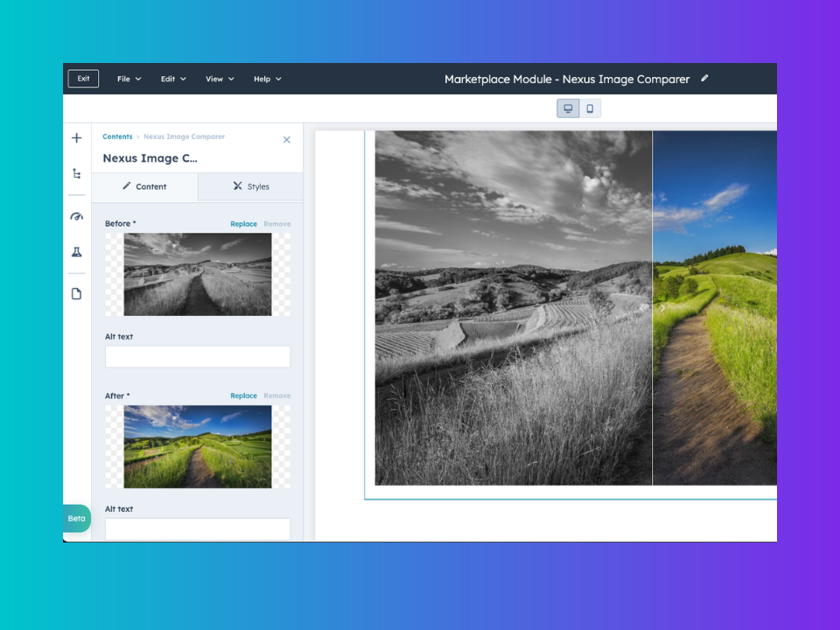Open the File dropdown menu
The image size is (840, 630).
click(129, 79)
